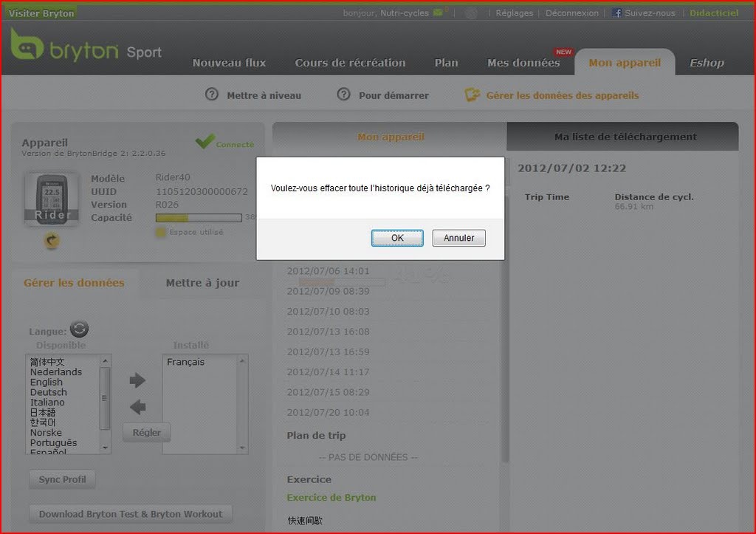Viewport: 756px width, 534px height.
Task: Select the Mon appareil navigation tab
Action: click(625, 63)
